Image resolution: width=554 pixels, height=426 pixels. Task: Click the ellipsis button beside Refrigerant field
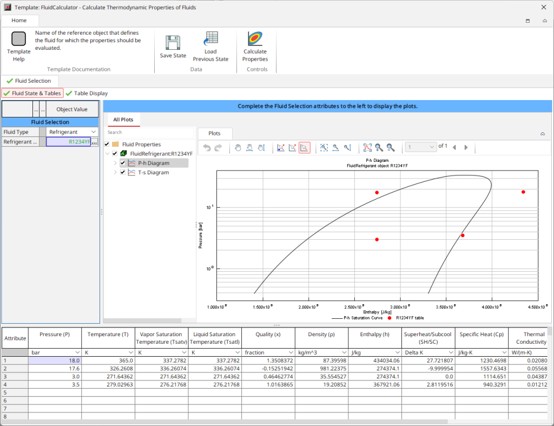tap(95, 142)
